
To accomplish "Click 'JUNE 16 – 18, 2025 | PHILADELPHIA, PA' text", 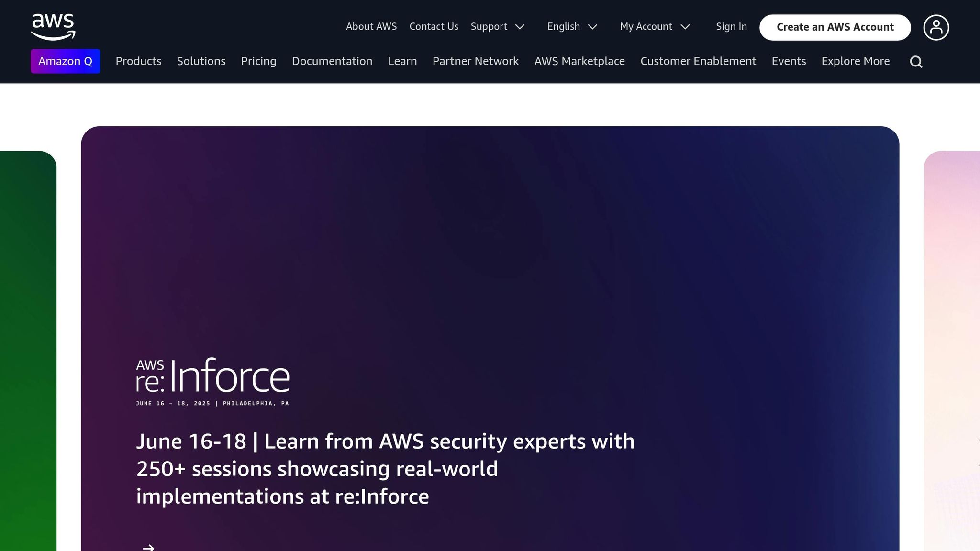I will pos(212,403).
